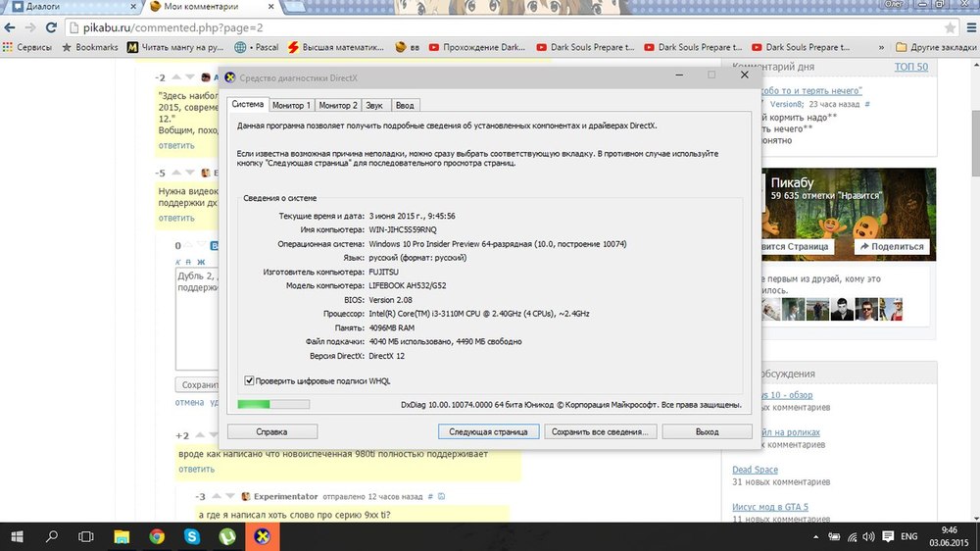The height and width of the screenshot is (551, 980).
Task: Switch to the Звук tab
Action: (374, 105)
